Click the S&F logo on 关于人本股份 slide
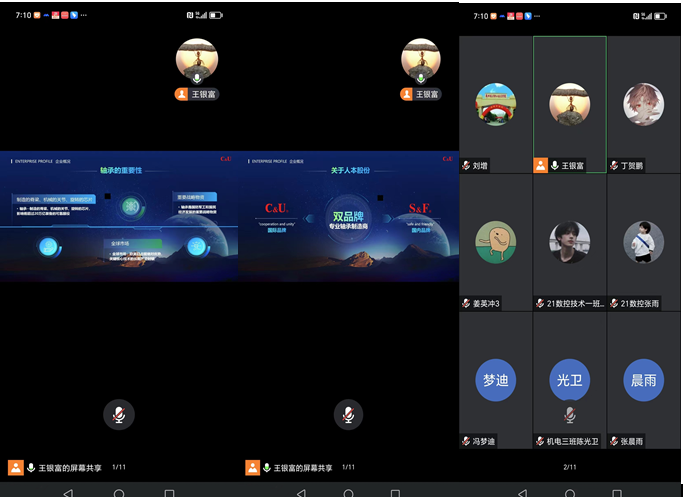This screenshot has height=497, width=685. [420, 208]
